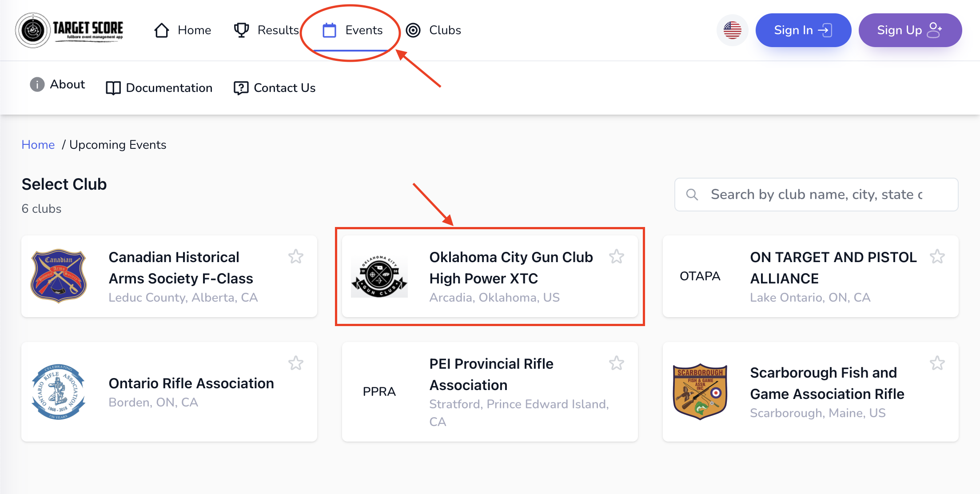This screenshot has width=980, height=494.
Task: Click the magnifier icon in the search bar
Action: (x=692, y=194)
